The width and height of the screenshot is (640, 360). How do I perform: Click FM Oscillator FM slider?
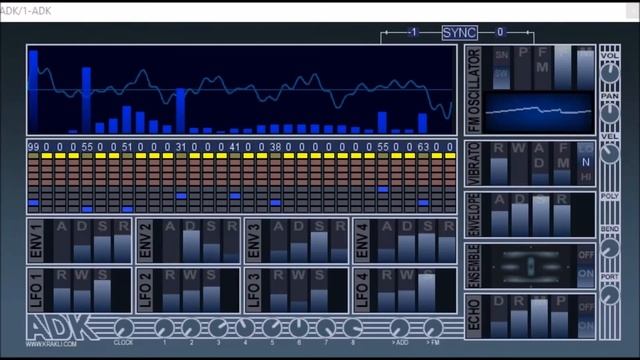pyautogui.click(x=542, y=68)
